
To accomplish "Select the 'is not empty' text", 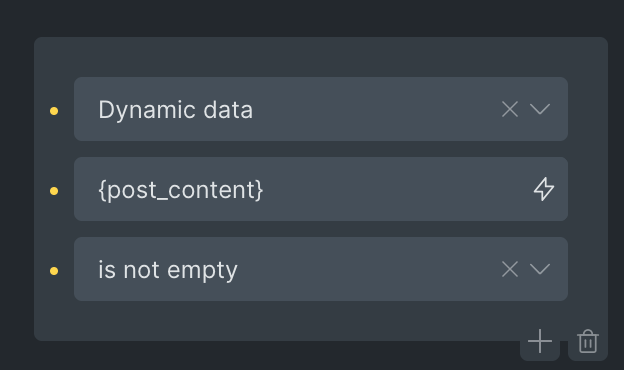I will [x=168, y=271].
